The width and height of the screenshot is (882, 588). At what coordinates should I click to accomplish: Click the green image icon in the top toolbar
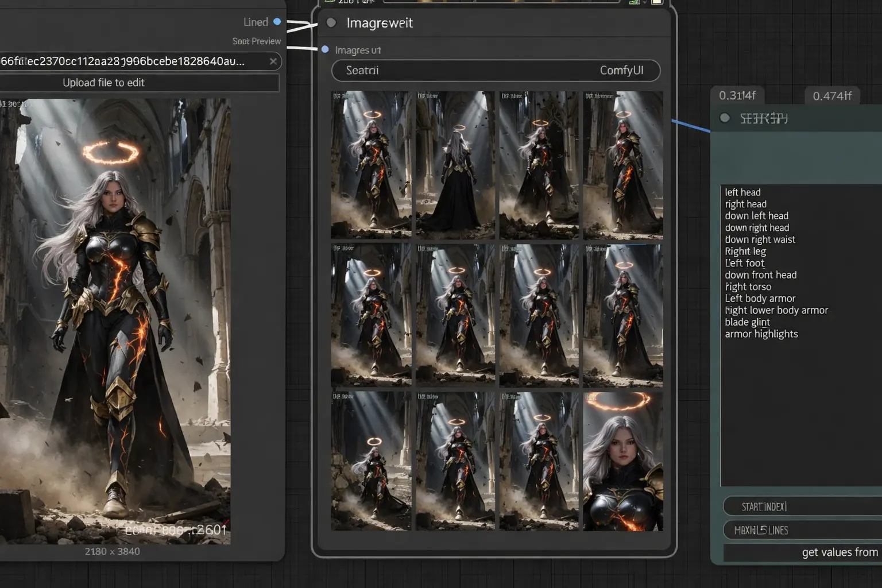point(633,2)
